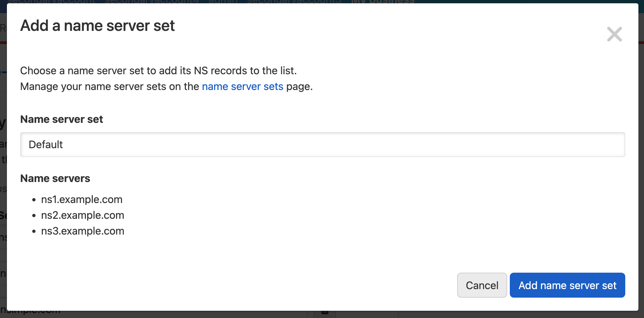Click the ns1.example.com list entry
This screenshot has width=644, height=318.
click(x=82, y=199)
